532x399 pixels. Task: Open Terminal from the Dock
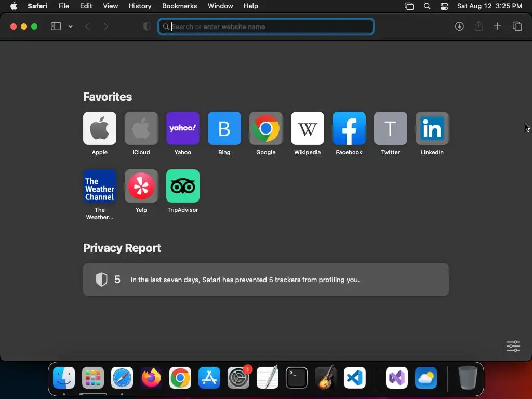point(297,378)
